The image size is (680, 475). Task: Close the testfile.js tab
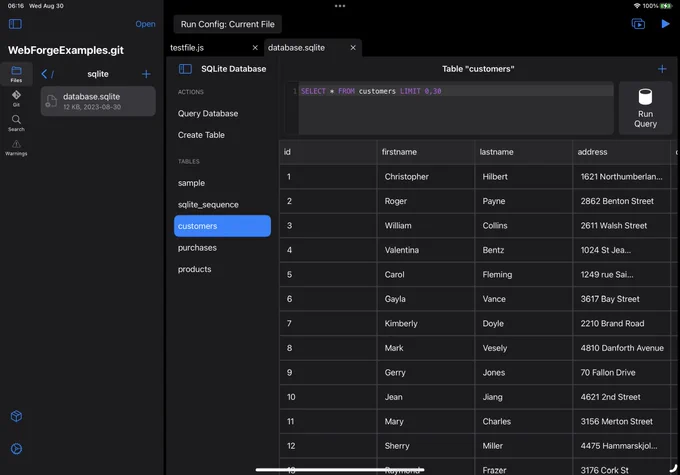[255, 48]
